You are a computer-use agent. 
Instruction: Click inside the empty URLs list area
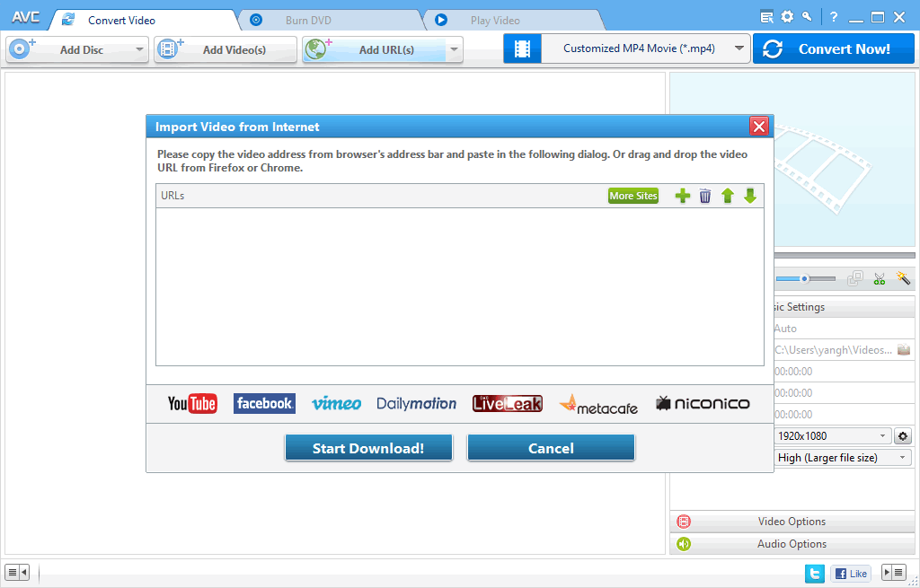pos(460,286)
